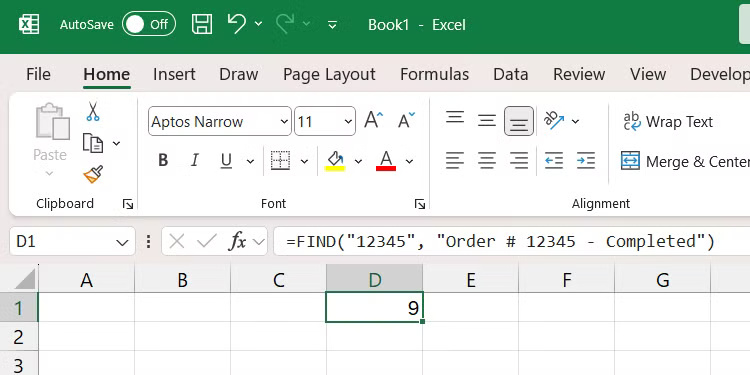Open Orientation dropdown arrow
The height and width of the screenshot is (375, 750).
click(575, 121)
